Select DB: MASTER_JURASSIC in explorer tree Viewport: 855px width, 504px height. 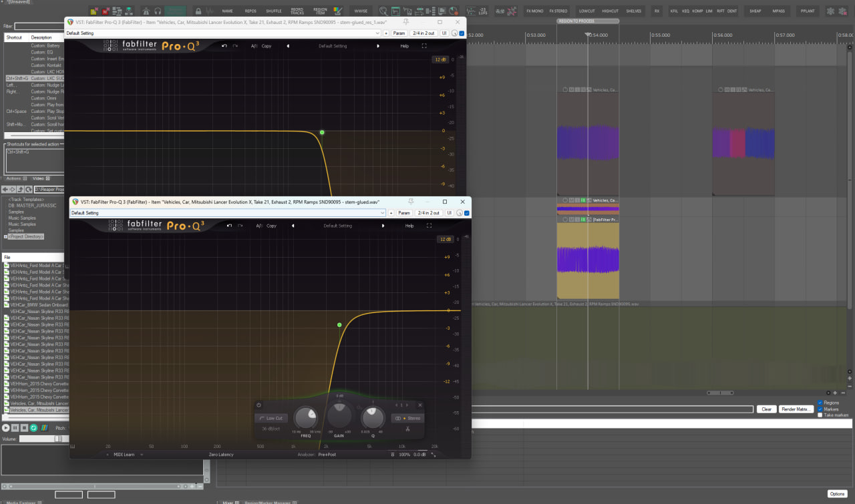(x=33, y=206)
